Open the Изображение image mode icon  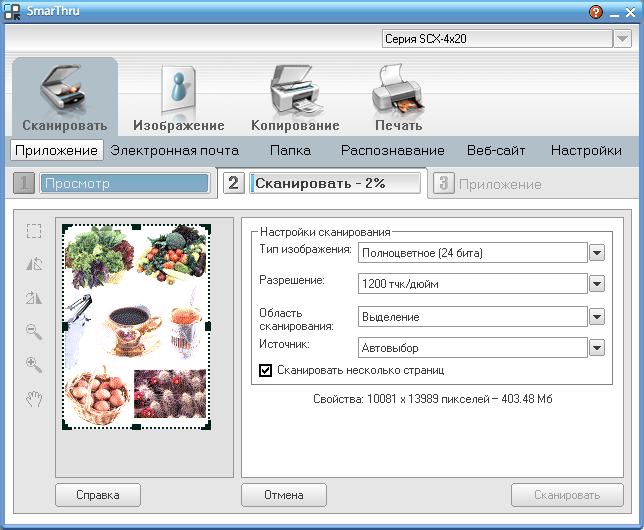click(179, 97)
